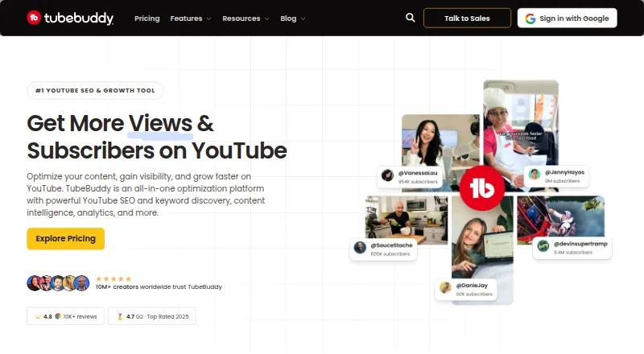Click the Talk to Sales button
This screenshot has width=644, height=354.
(467, 18)
